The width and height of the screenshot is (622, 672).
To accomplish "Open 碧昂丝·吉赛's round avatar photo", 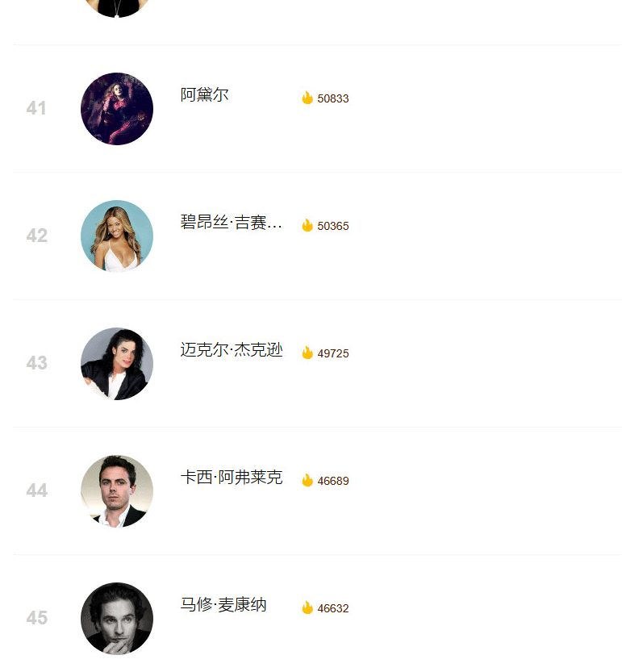I will (x=117, y=236).
